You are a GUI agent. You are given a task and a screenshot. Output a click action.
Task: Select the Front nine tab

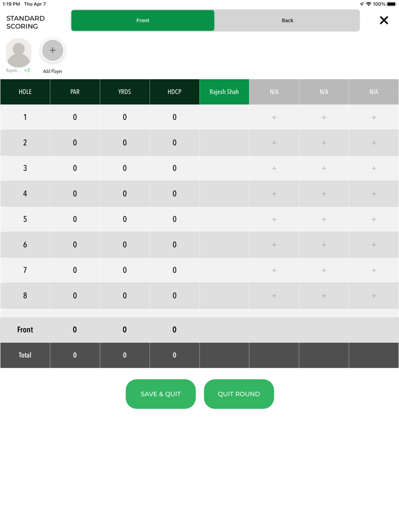(x=142, y=21)
